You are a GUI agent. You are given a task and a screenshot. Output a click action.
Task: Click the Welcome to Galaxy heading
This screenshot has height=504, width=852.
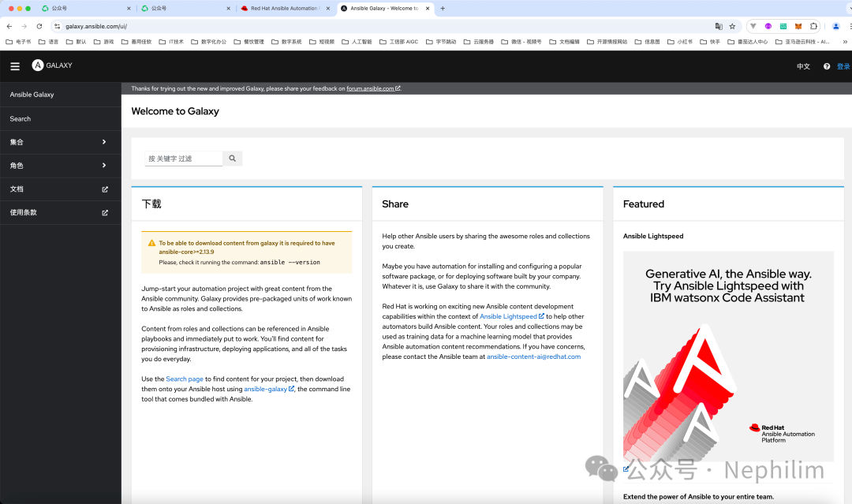(175, 111)
